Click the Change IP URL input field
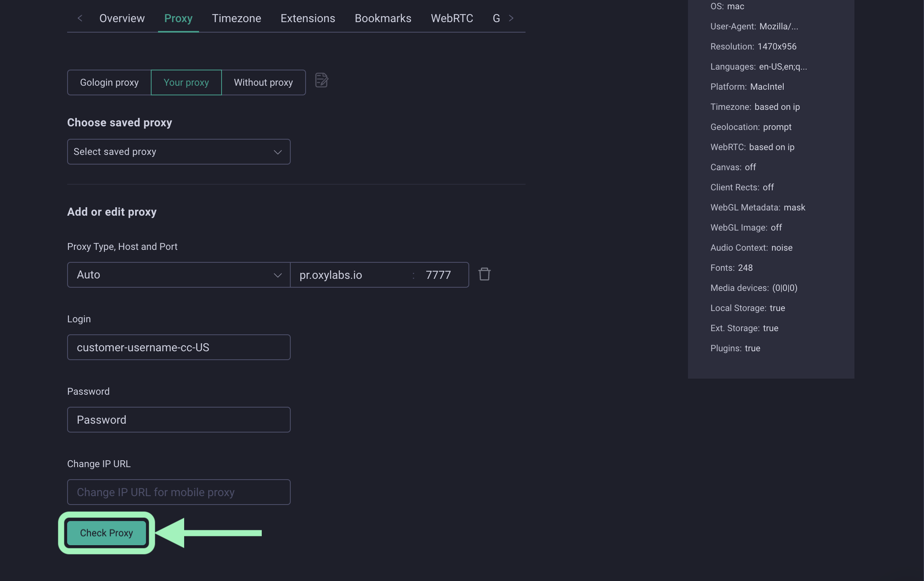Screen dimensions: 924x581 [179, 492]
